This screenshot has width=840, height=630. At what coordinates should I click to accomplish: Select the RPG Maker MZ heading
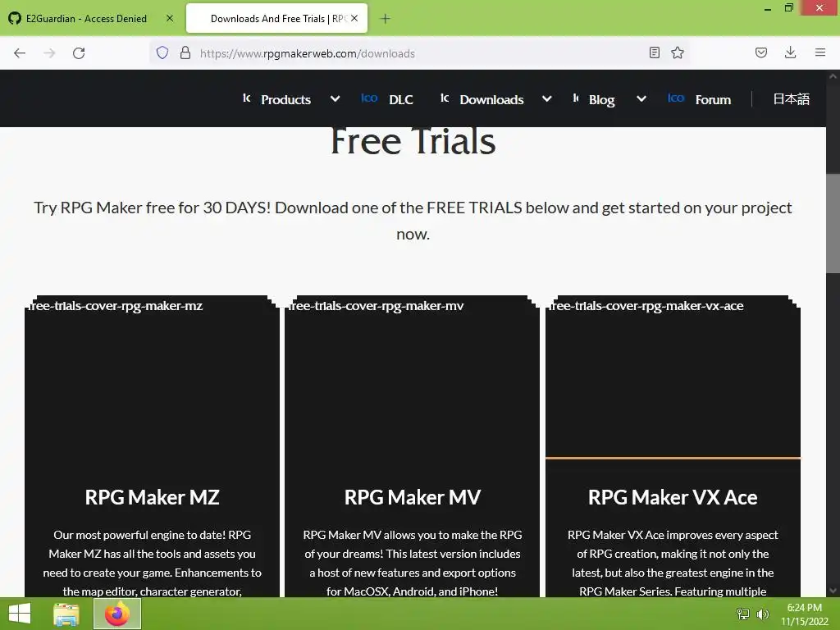click(x=152, y=497)
